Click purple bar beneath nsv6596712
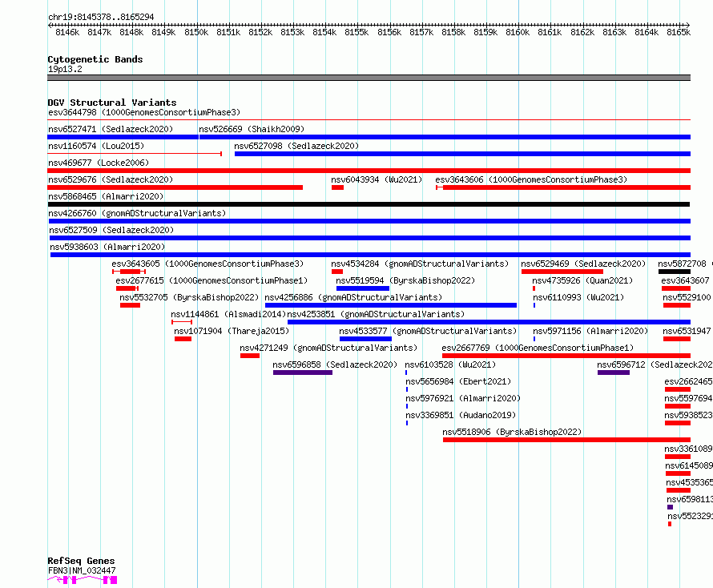 click(614, 373)
